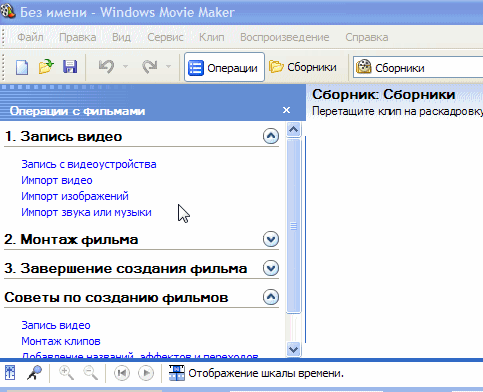Click Отображение шкалы времени view switch

click(256, 373)
